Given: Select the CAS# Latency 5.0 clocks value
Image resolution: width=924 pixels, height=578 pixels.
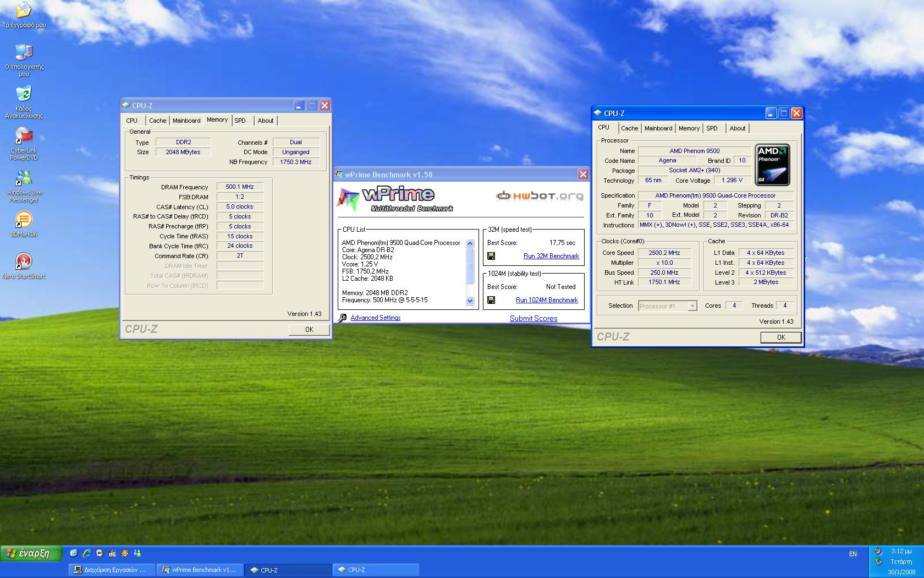Looking at the screenshot, I should [240, 207].
